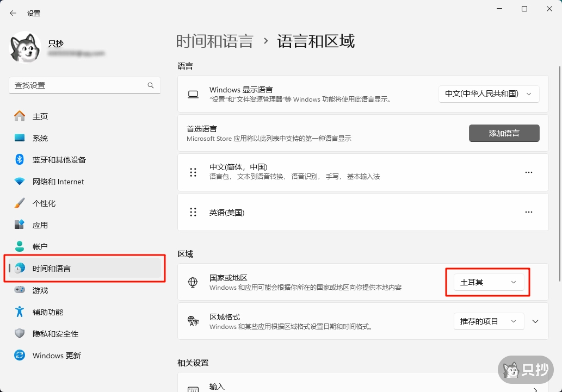The height and width of the screenshot is (392, 562).
Task: Select 时间和语言 in sidebar
Action: coord(51,269)
